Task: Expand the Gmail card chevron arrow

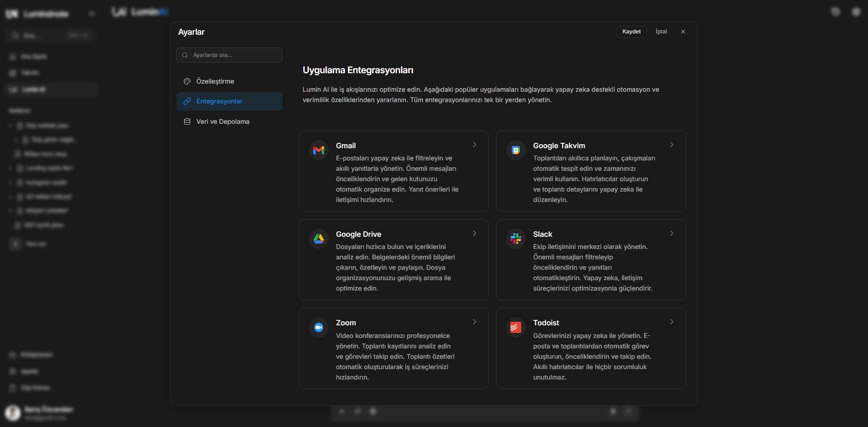Action: tap(475, 145)
